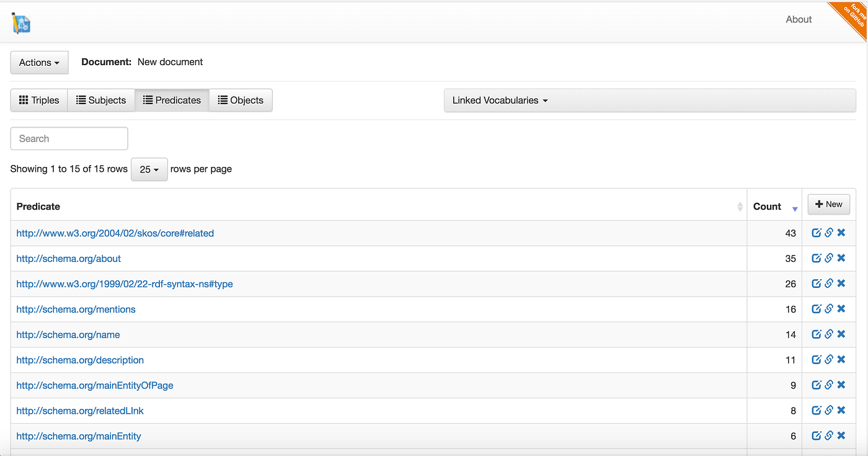Click the link icon beside schema.org/about
This screenshot has width=868, height=456.
[829, 257]
